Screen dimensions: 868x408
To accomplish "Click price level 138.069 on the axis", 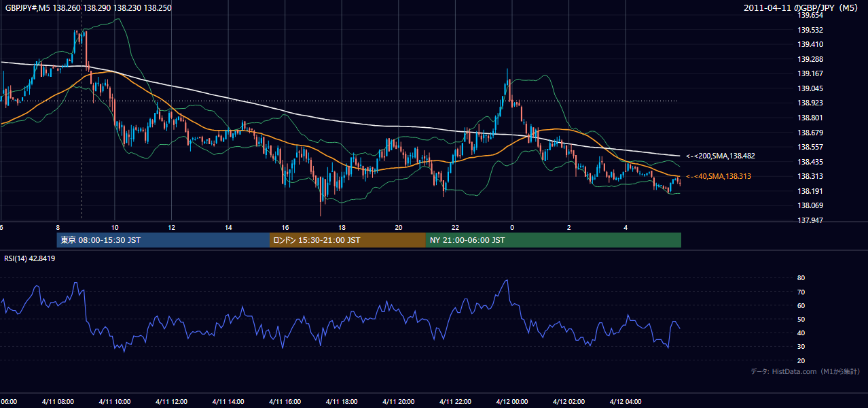I will pos(810,205).
